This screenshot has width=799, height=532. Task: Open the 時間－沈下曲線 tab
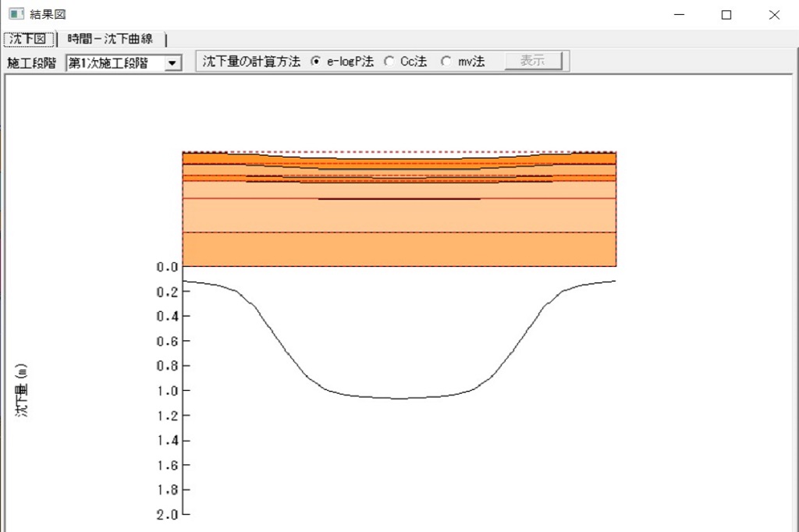click(110, 39)
